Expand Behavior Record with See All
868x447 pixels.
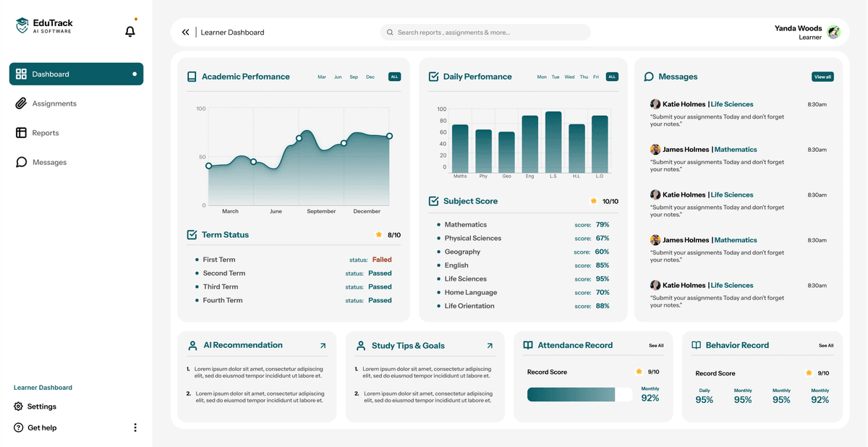(x=826, y=346)
